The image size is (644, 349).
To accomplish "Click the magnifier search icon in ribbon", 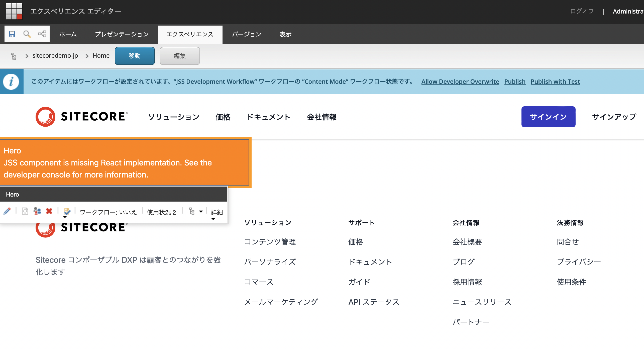I will [x=27, y=34].
